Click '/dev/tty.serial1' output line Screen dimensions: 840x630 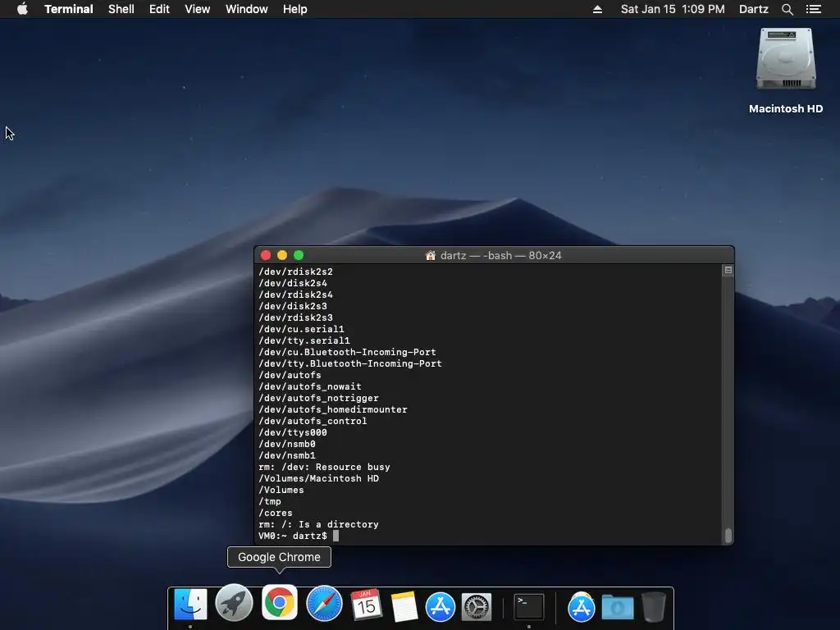(304, 340)
